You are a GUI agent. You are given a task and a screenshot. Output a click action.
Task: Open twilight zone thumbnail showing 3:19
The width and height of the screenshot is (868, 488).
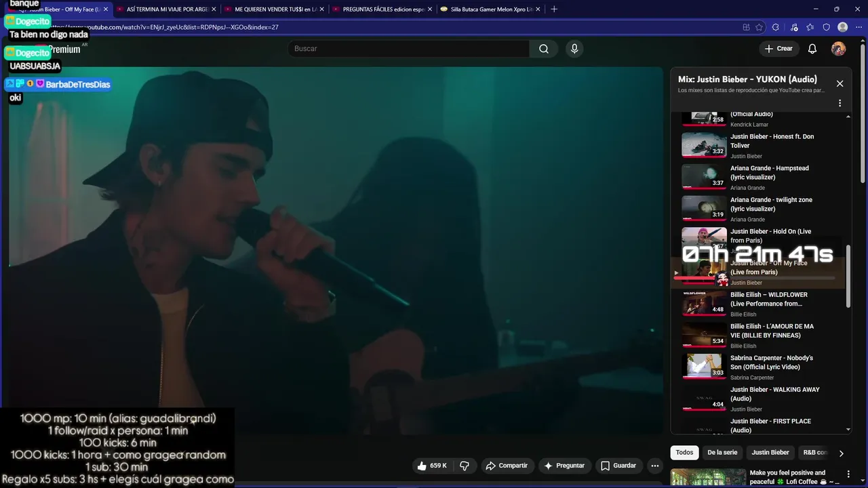(704, 209)
